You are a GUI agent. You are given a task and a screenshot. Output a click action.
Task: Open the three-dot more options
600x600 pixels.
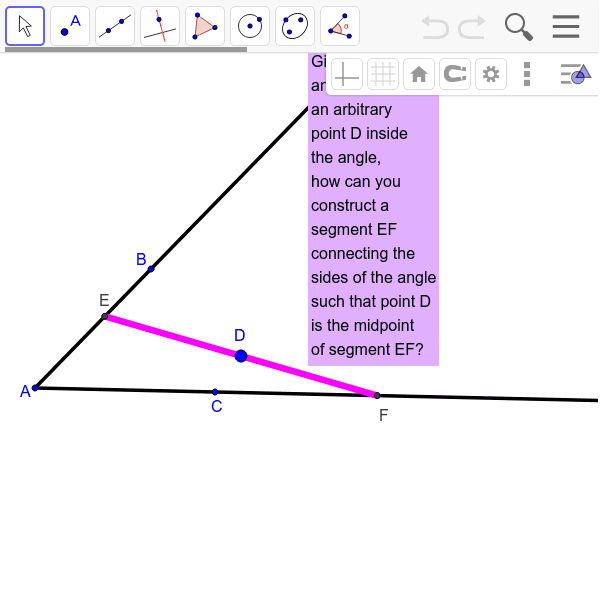coord(527,74)
